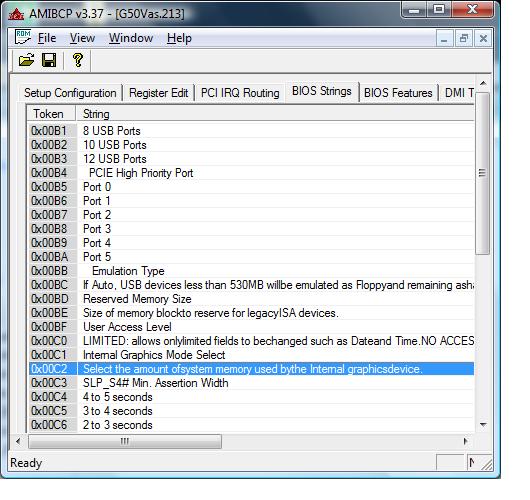Viewport: 530px width, 500px height.
Task: Click the ROM document icon beside File menu
Action: pos(23,37)
